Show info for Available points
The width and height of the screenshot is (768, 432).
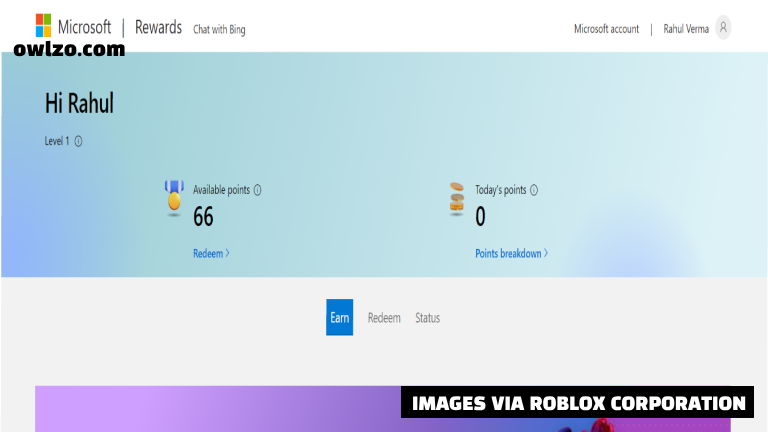click(x=258, y=190)
